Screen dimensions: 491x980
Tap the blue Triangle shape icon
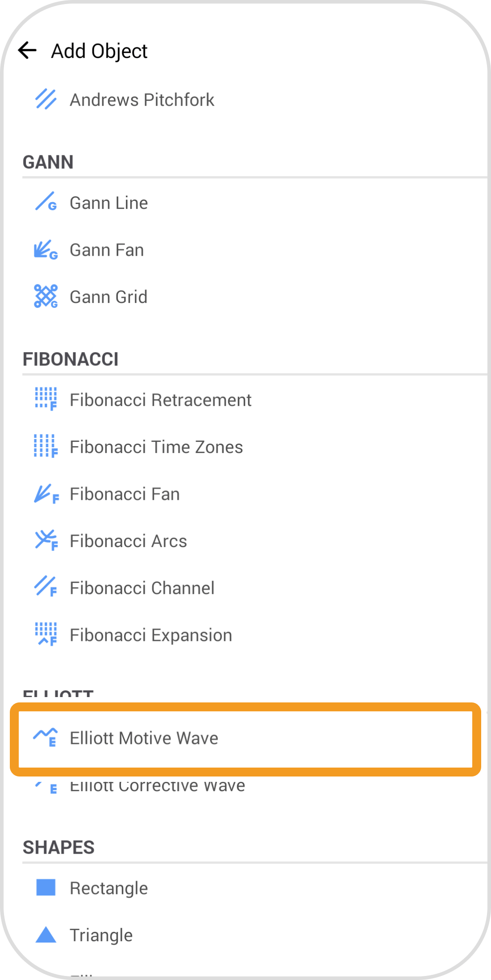(x=46, y=934)
